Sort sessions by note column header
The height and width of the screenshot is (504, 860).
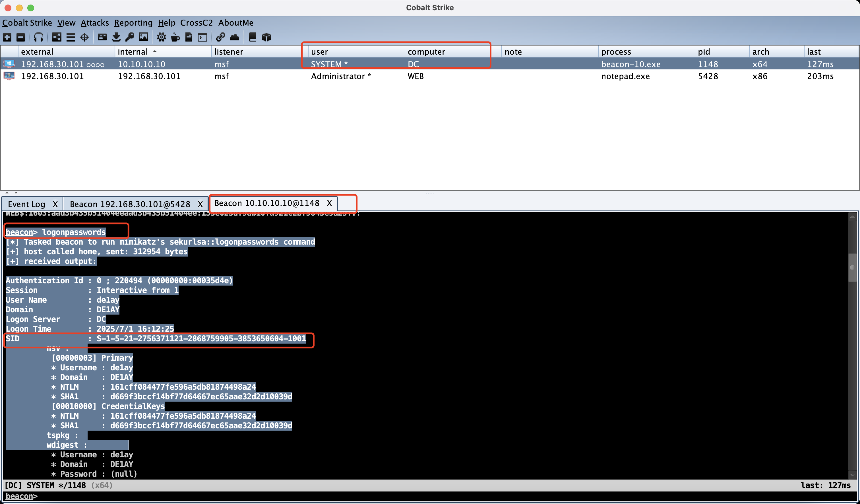click(550, 51)
